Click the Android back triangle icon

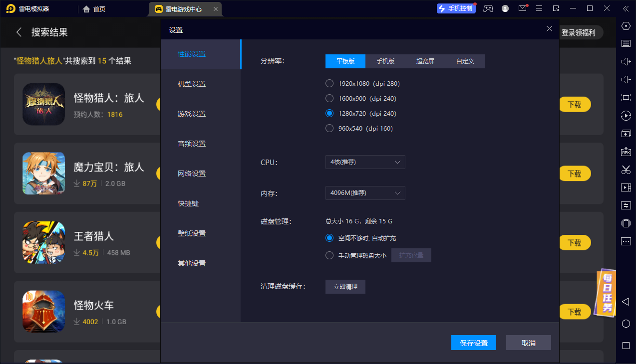point(626,302)
